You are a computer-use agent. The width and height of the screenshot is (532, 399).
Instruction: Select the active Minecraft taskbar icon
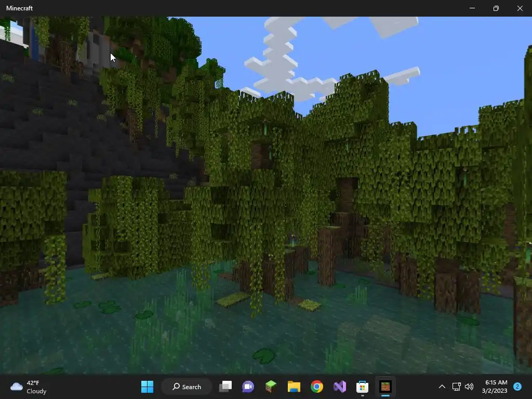385,387
